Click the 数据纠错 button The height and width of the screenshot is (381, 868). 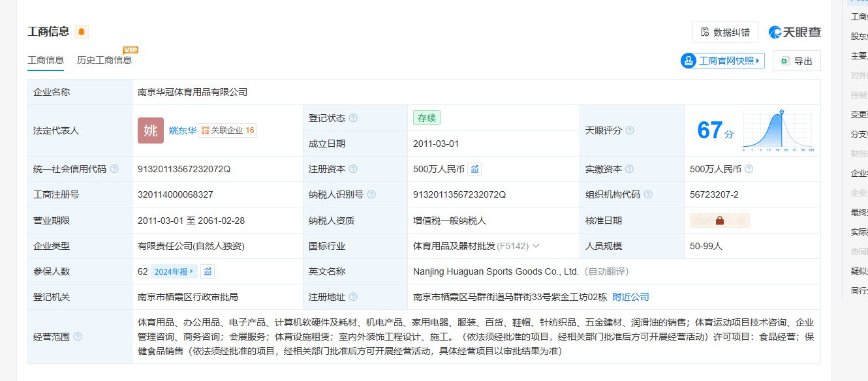(725, 32)
